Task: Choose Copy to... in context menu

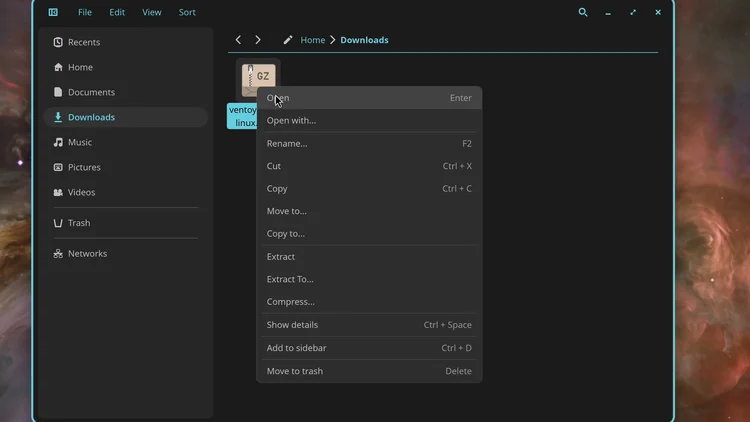Action: (369, 233)
